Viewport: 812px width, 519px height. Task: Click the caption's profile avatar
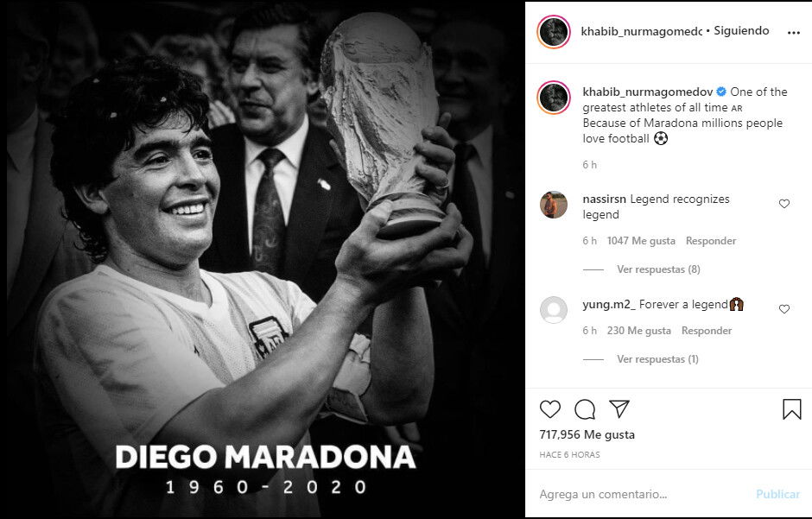(x=554, y=98)
